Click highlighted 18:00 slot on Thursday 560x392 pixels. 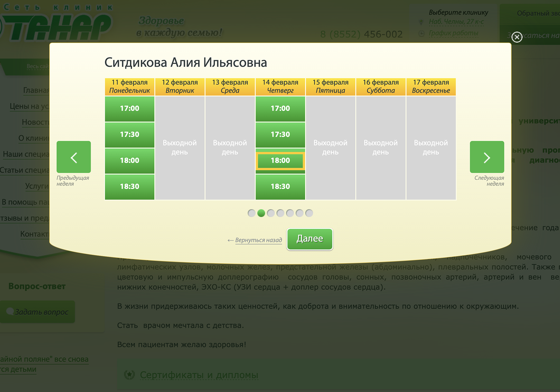pyautogui.click(x=280, y=160)
